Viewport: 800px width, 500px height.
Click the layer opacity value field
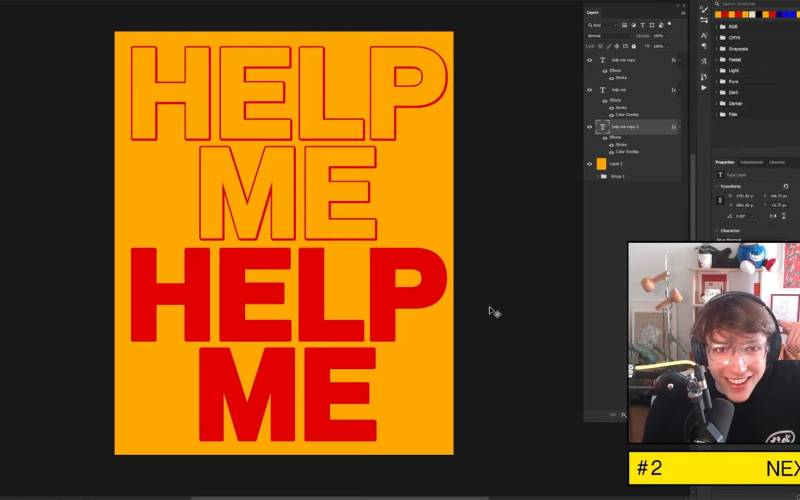pos(658,35)
